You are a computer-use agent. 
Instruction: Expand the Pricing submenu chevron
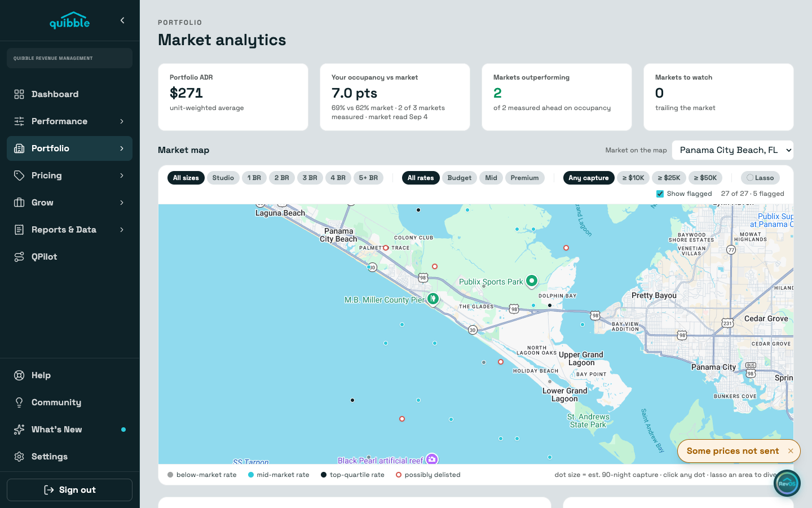pos(122,176)
